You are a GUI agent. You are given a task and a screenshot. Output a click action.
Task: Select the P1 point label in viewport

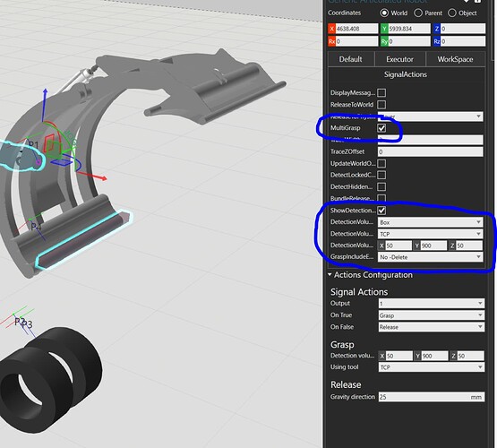point(33,145)
